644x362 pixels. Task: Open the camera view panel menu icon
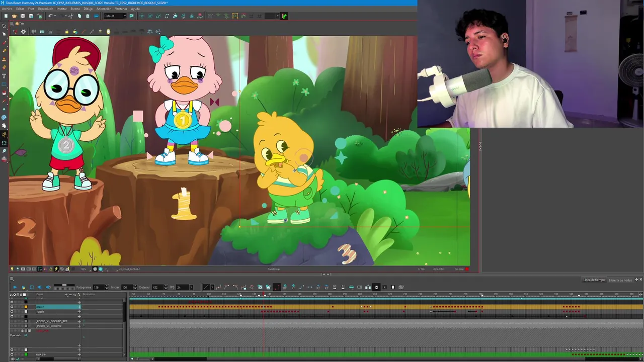[12, 24]
